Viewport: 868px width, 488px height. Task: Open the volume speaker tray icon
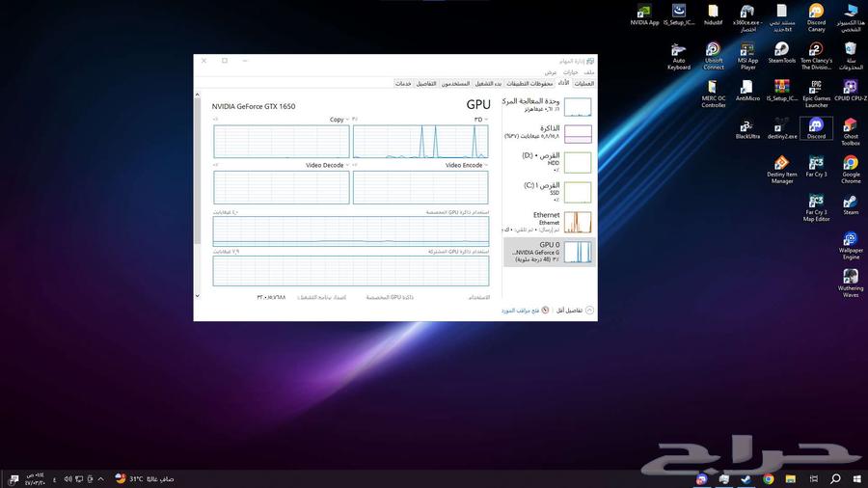[68, 479]
